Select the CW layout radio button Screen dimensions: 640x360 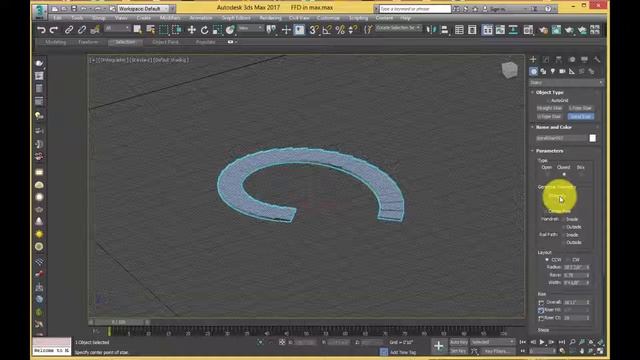tap(568, 260)
